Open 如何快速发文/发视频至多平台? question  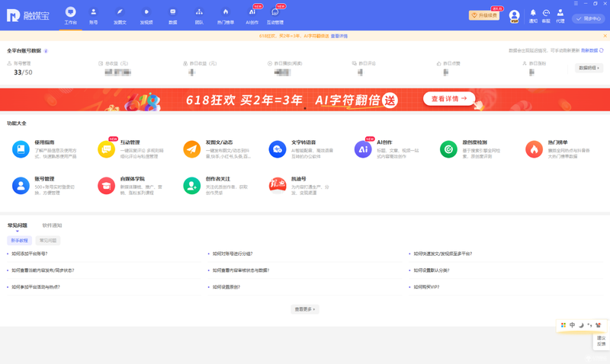click(443, 254)
